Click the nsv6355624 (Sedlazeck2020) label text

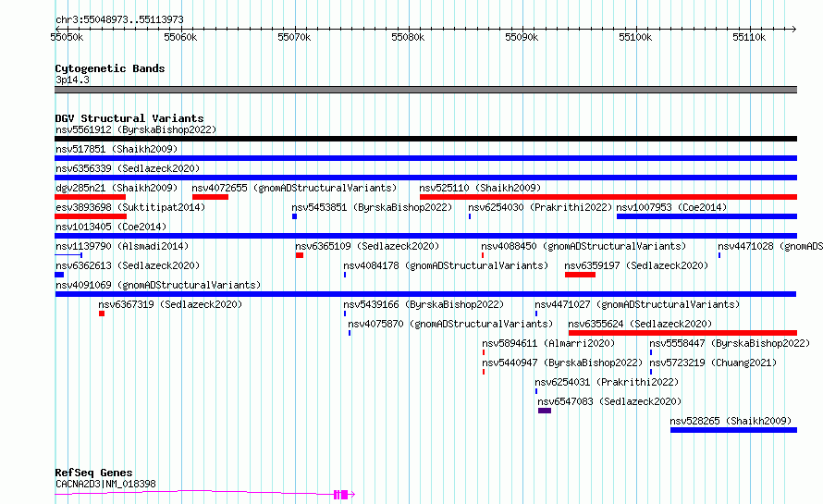[x=640, y=324]
